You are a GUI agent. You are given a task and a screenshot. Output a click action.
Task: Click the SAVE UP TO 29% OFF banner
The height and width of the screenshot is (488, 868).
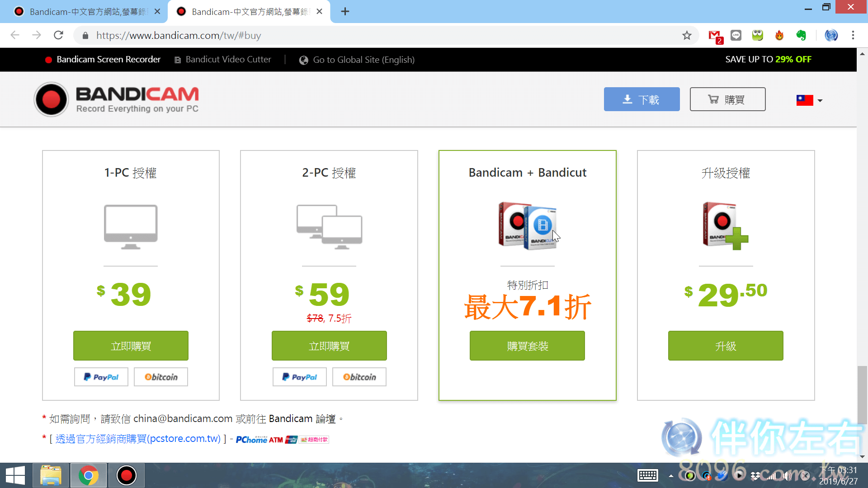[768, 59]
